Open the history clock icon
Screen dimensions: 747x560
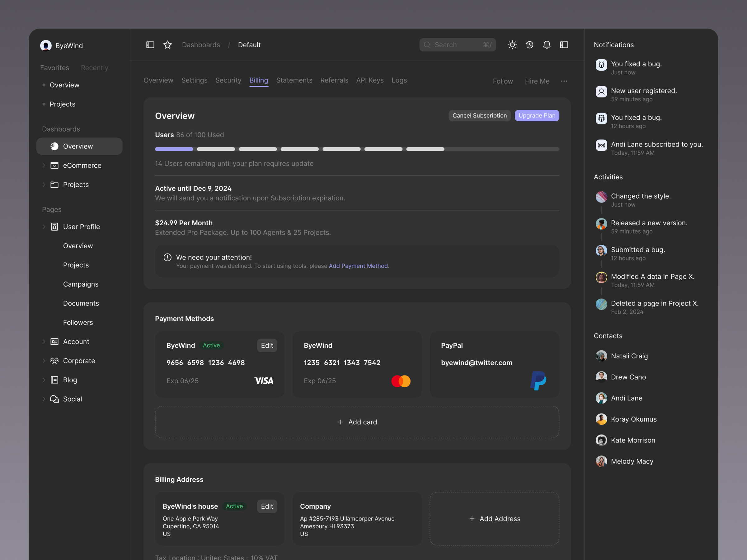(529, 45)
